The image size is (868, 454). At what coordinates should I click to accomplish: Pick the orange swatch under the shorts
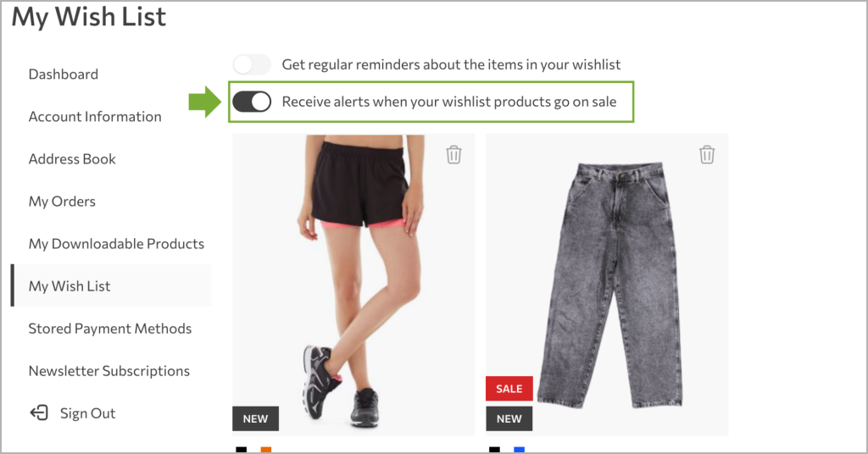pos(266,450)
